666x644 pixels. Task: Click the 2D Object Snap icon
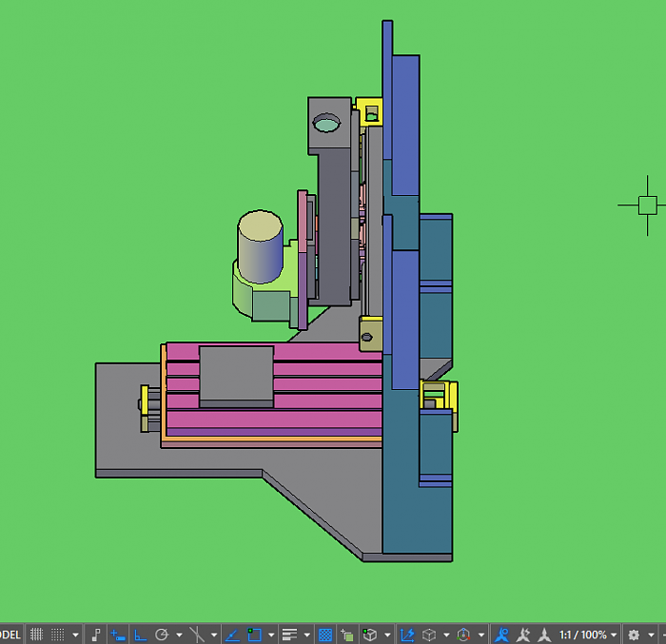(254, 634)
